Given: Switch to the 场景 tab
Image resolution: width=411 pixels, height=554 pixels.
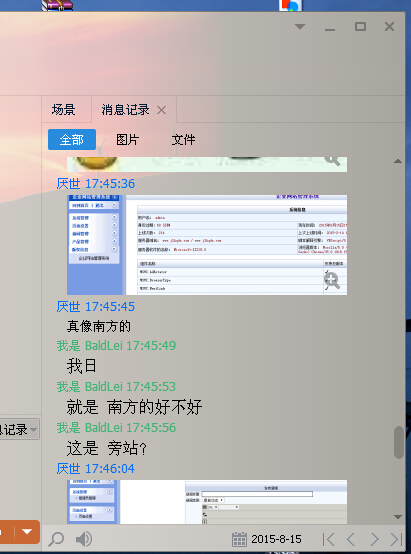Looking at the screenshot, I should click(x=64, y=110).
